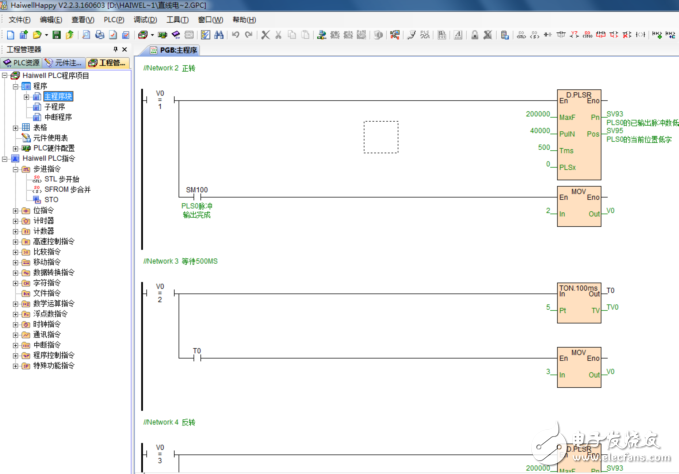Pin the 工程管理器 panel

coord(116,49)
